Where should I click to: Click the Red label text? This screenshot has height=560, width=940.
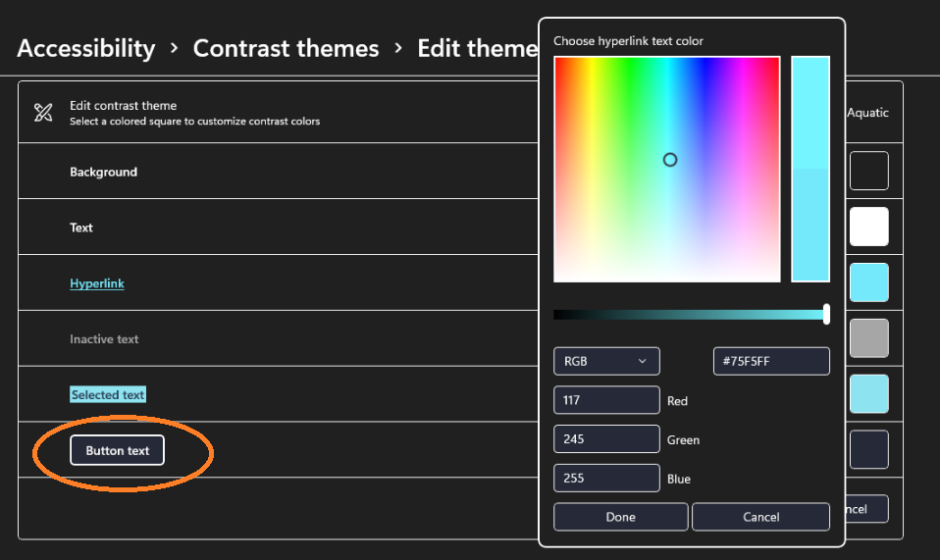pos(677,401)
